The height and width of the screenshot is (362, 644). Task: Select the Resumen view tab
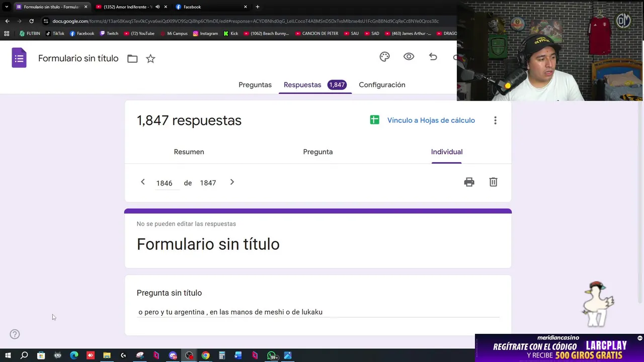click(x=189, y=152)
